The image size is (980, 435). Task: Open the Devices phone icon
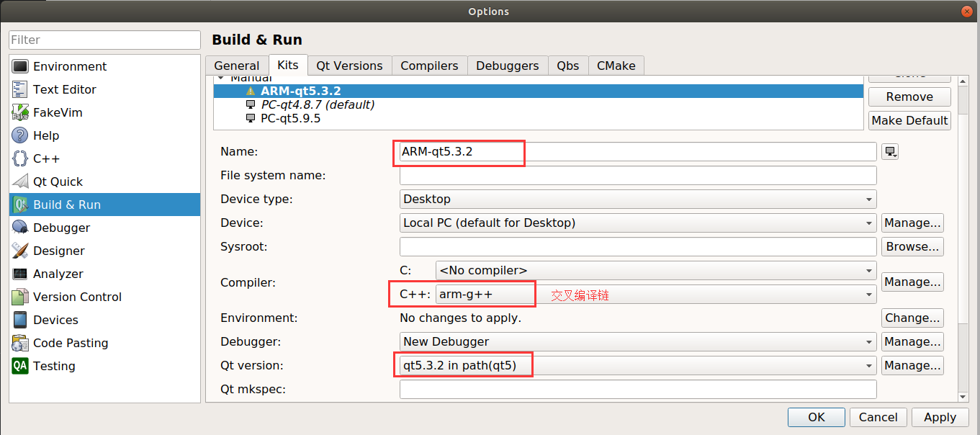click(x=20, y=320)
